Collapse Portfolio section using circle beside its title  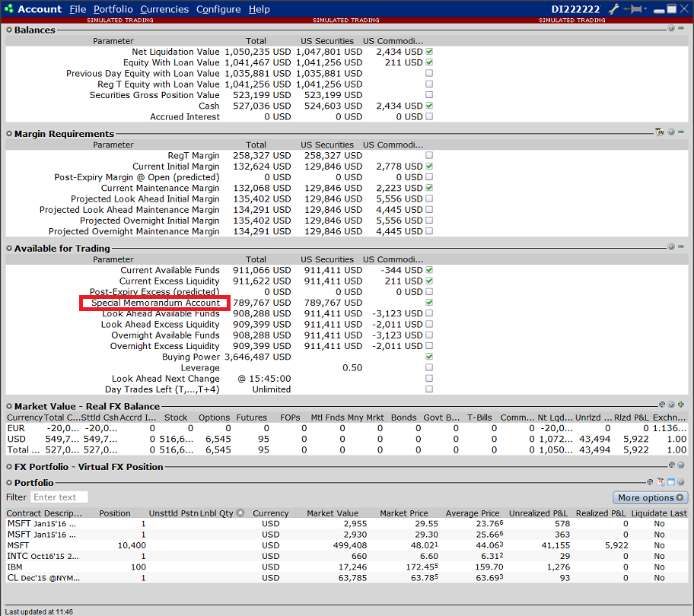pyautogui.click(x=9, y=483)
